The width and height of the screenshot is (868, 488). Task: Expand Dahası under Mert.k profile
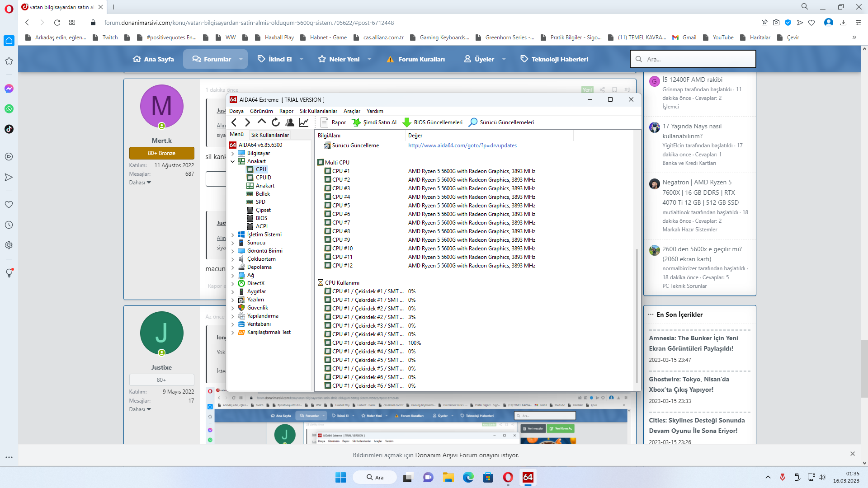click(x=140, y=183)
